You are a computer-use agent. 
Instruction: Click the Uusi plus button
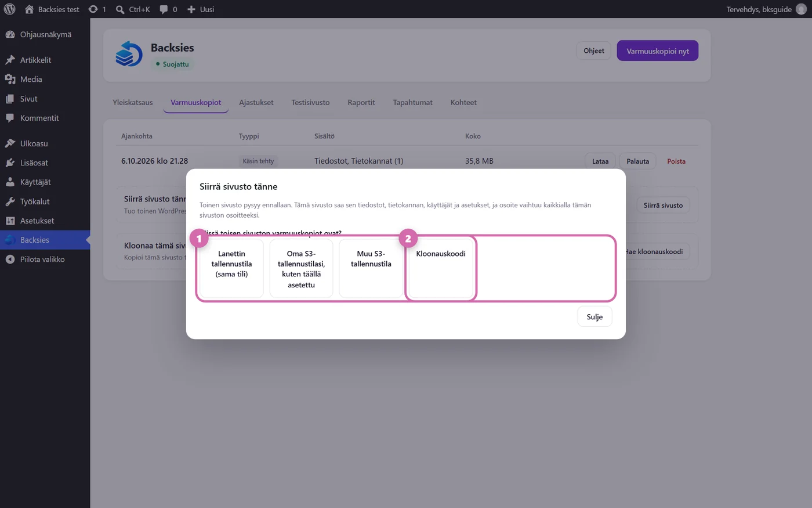click(x=201, y=9)
